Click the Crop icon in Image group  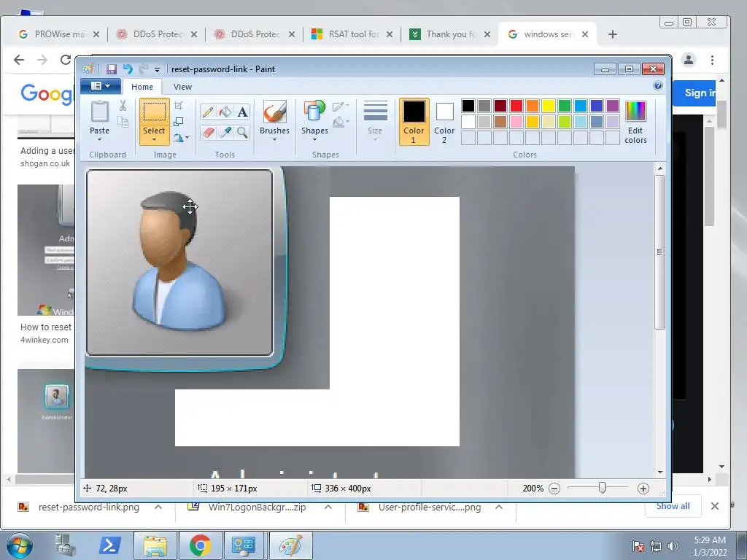179,106
